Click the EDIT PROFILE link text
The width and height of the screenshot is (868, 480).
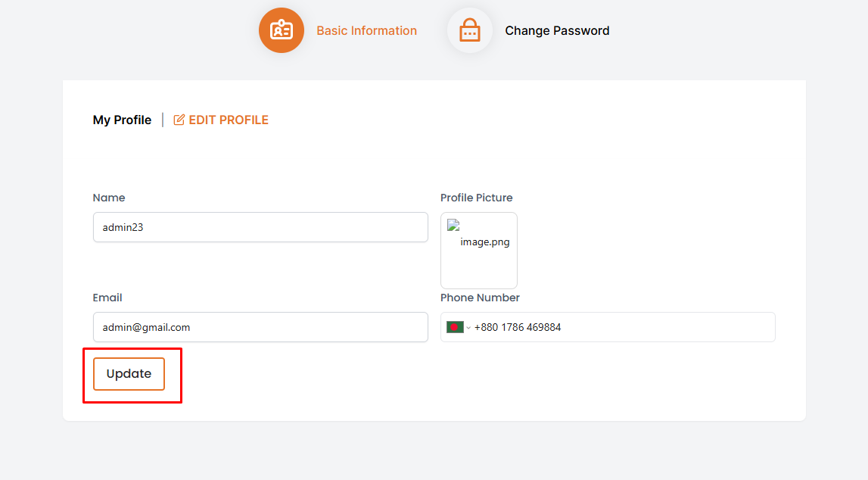point(229,120)
